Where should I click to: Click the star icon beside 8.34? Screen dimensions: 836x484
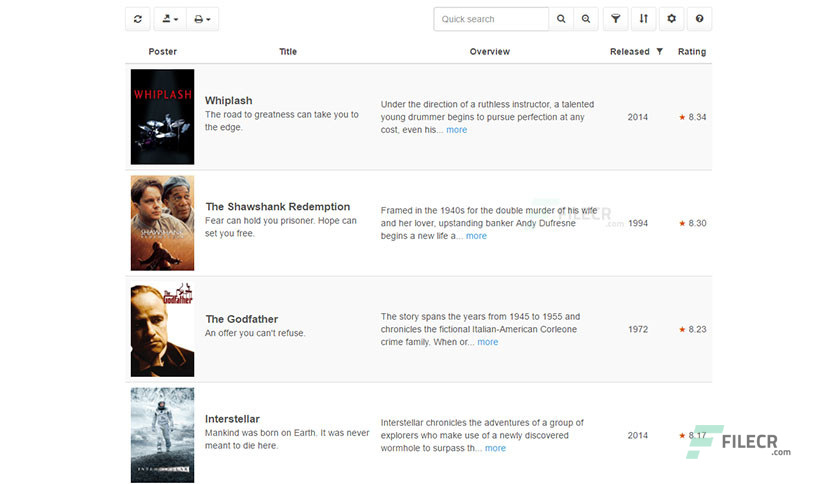tap(682, 117)
